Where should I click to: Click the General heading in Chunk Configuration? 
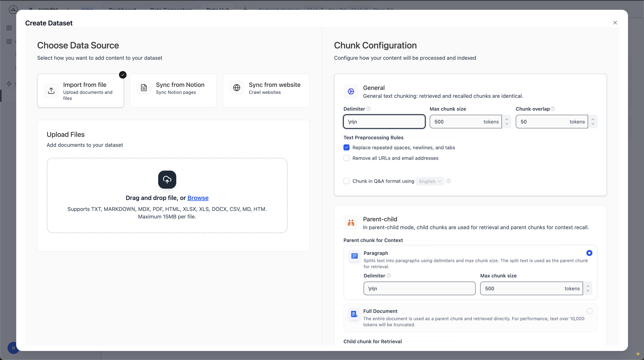[x=374, y=88]
